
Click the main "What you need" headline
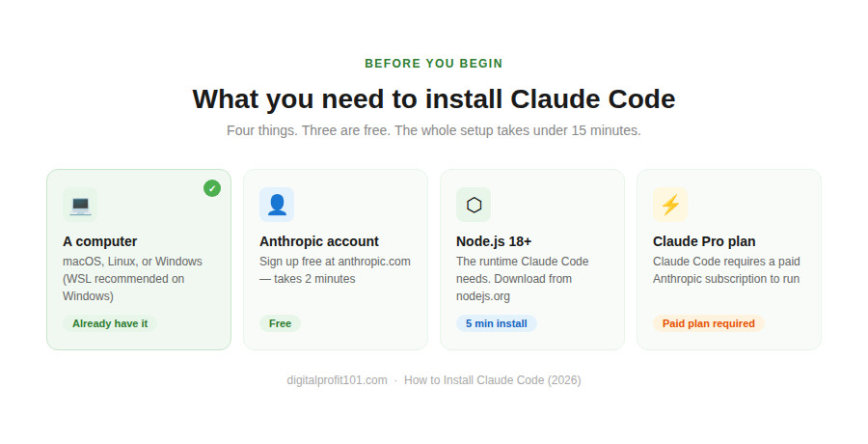coord(434,99)
